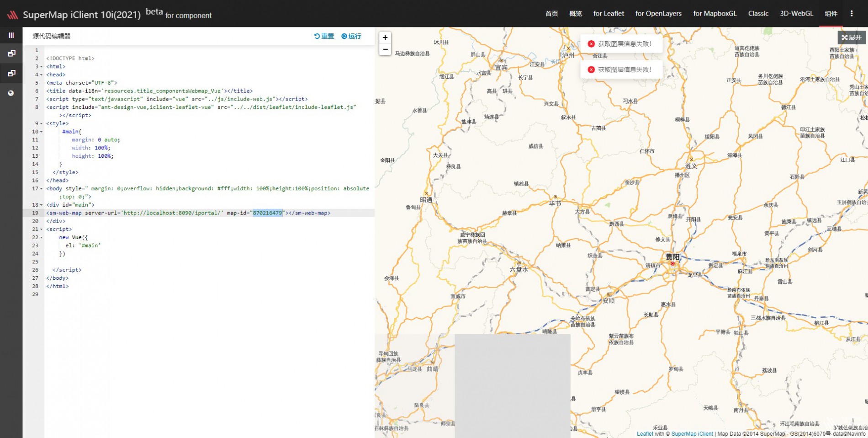Collapse the head tag at line 4
The width and height of the screenshot is (868, 438).
point(42,75)
